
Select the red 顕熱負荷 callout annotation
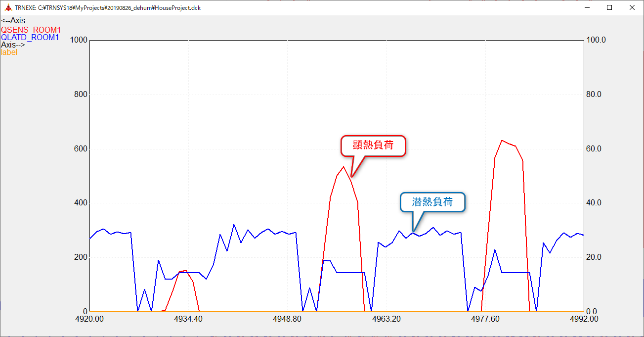point(373,145)
